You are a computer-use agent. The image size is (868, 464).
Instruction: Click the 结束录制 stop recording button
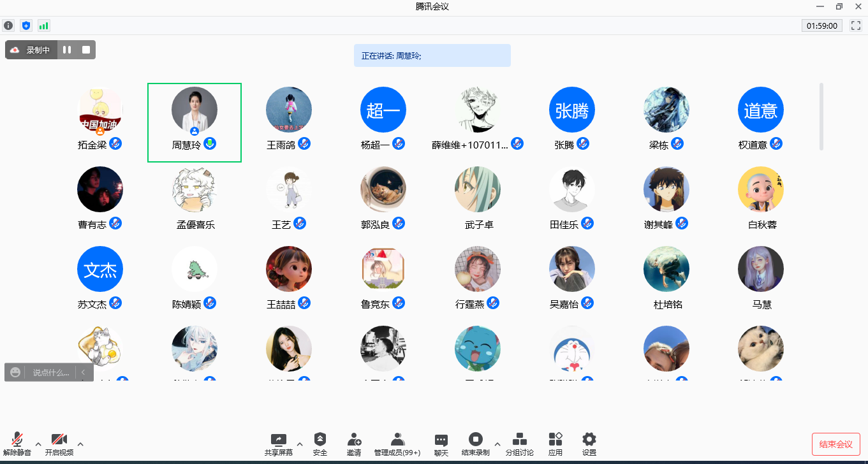pyautogui.click(x=476, y=444)
